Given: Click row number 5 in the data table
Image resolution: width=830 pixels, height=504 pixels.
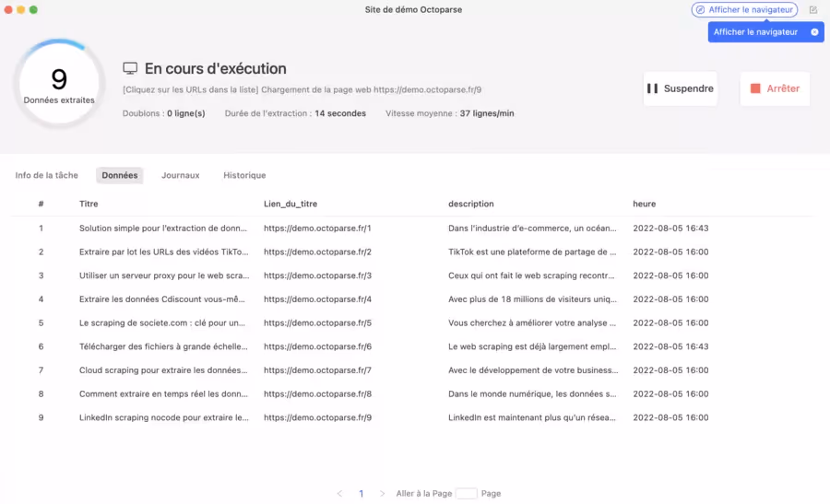Looking at the screenshot, I should (x=41, y=322).
